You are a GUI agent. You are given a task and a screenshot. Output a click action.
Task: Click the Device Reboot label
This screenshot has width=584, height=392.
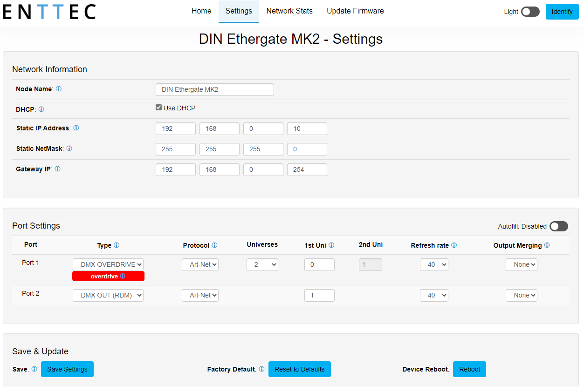pyautogui.click(x=426, y=369)
